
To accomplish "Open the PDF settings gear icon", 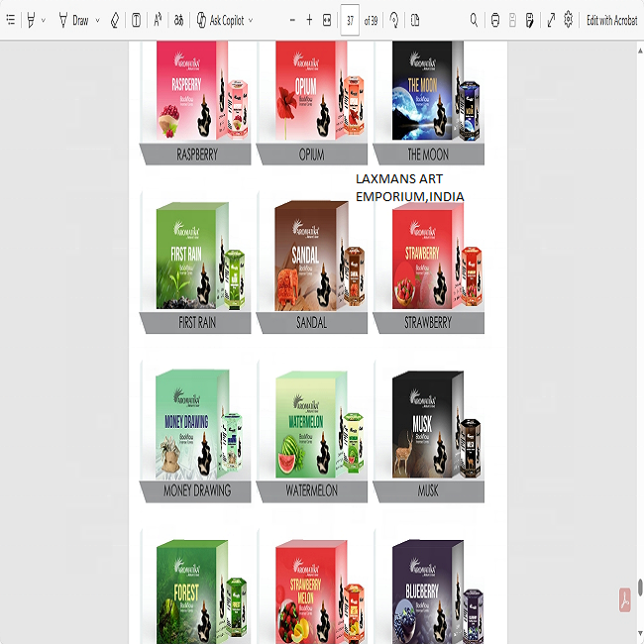I will pos(568,19).
